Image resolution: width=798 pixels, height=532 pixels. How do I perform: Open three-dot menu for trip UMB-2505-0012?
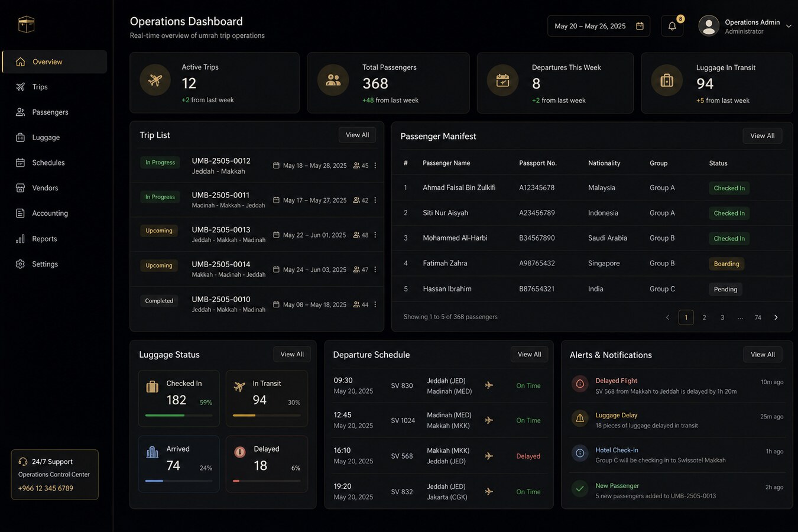coord(375,166)
